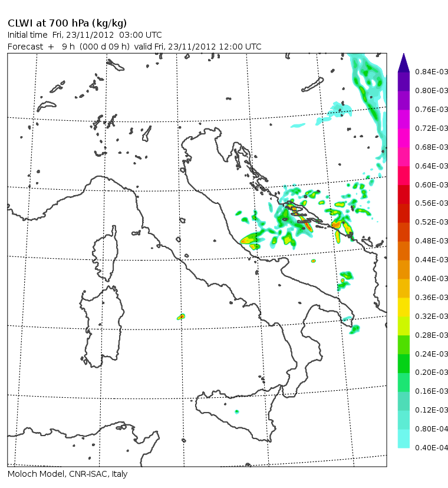The image size is (448, 488).
Task: Click the colorbar label 0.56E-03
Action: tap(431, 203)
